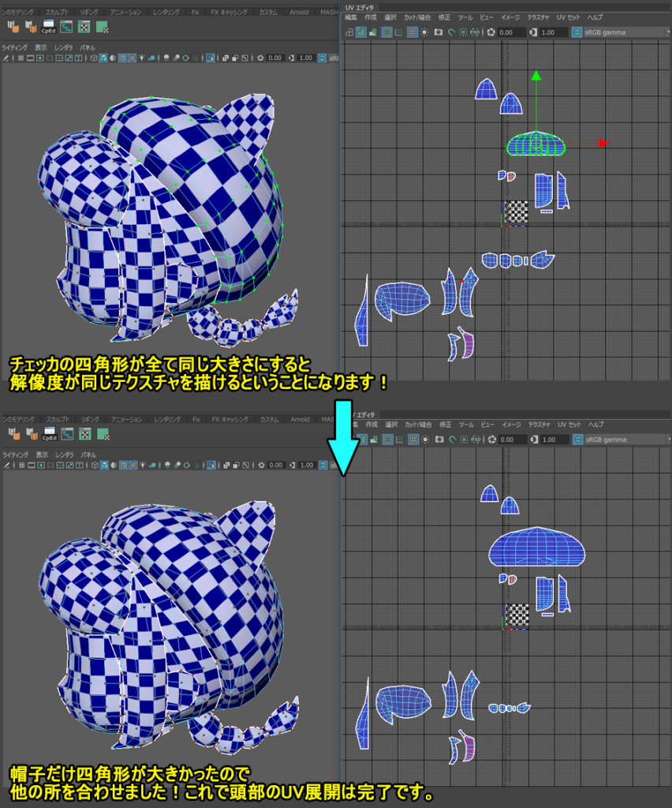Open テクスチャ menu in upper UV editor
Image resolution: width=672 pixels, height=808 pixels.
point(538,17)
